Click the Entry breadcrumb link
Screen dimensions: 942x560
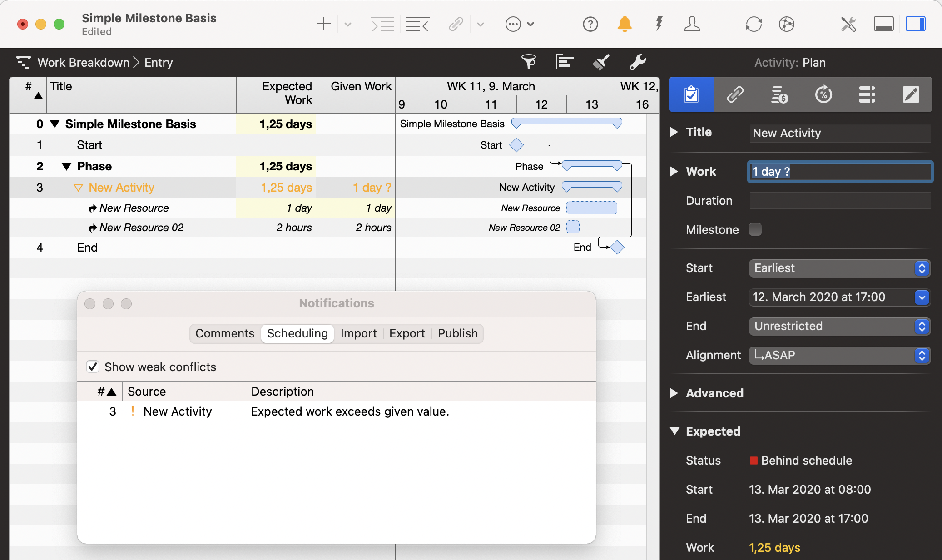(x=159, y=62)
